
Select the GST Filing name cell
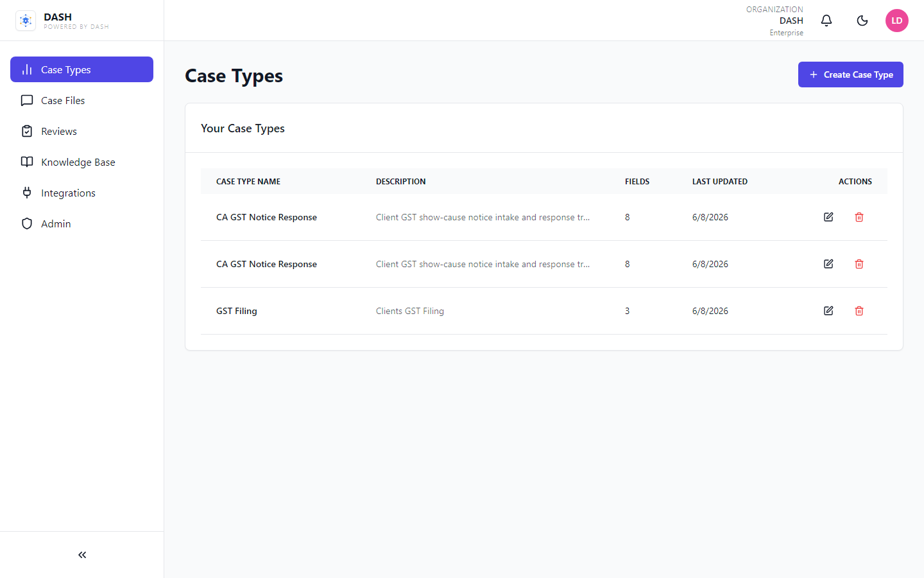coord(237,311)
